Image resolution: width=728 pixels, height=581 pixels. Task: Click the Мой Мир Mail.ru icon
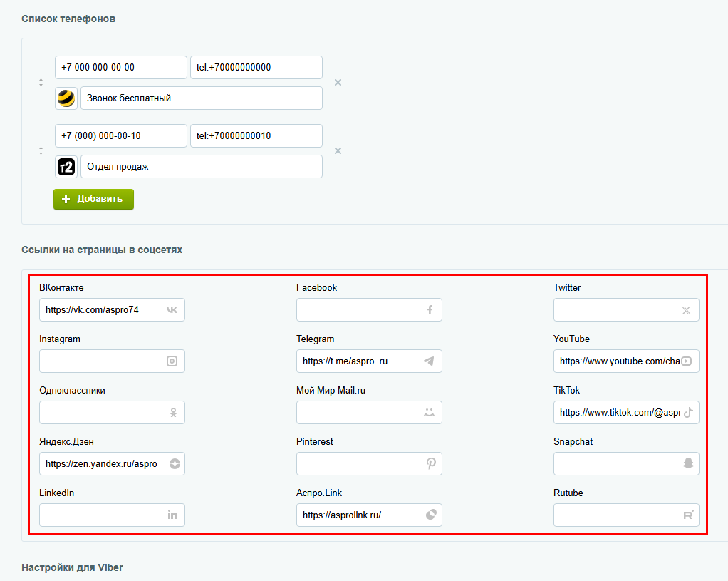429,412
